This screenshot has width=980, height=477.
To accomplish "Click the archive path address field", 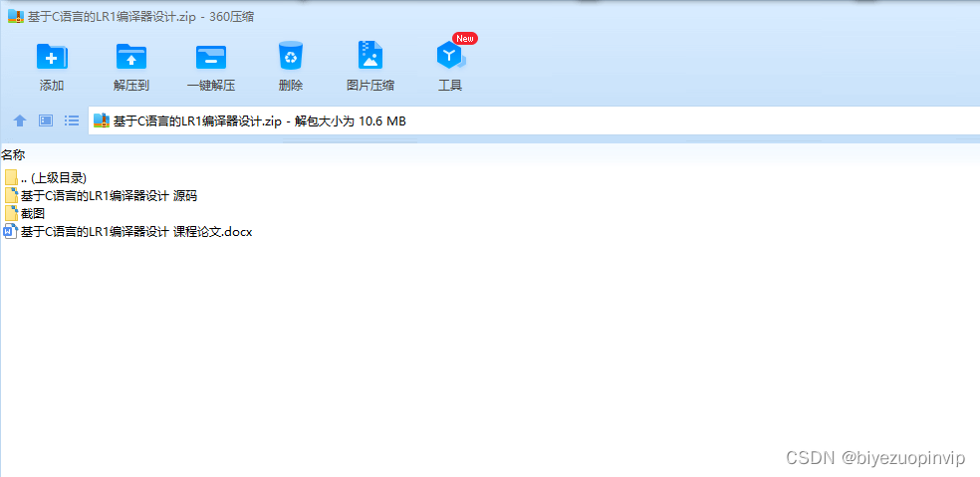I will pyautogui.click(x=534, y=120).
